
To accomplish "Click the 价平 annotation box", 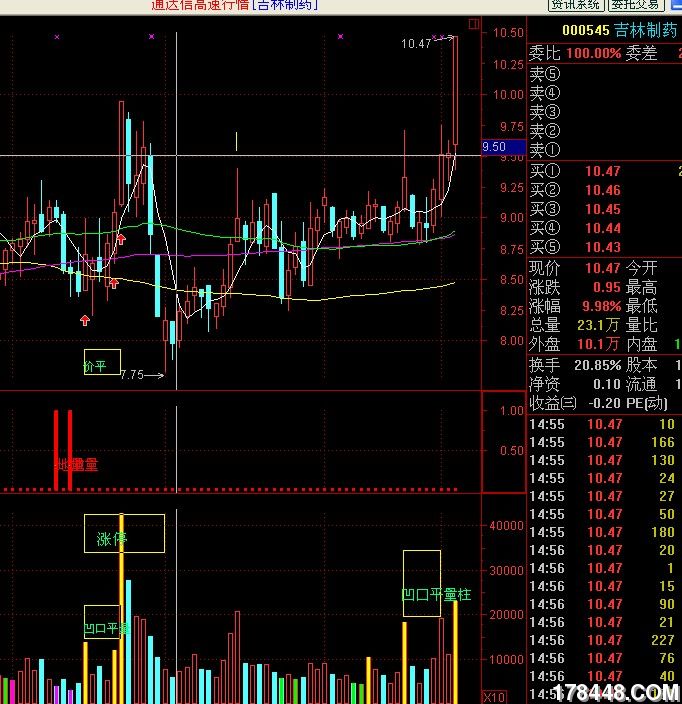I will (101, 362).
